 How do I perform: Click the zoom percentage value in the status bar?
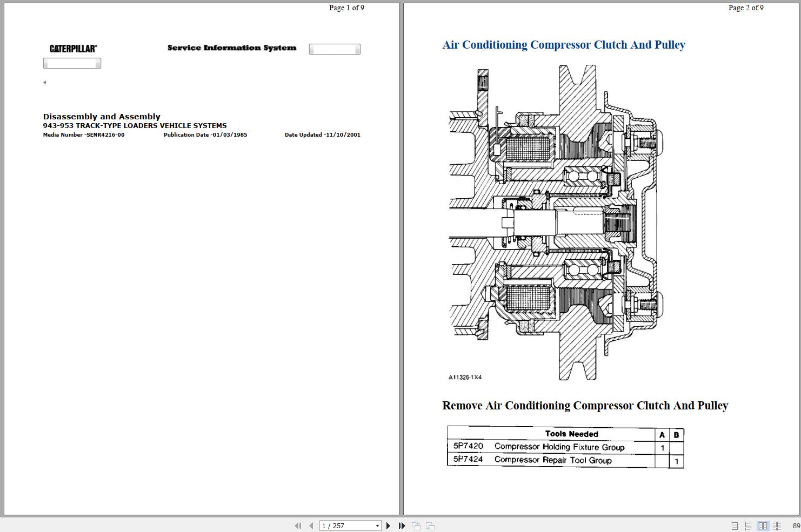click(796, 526)
